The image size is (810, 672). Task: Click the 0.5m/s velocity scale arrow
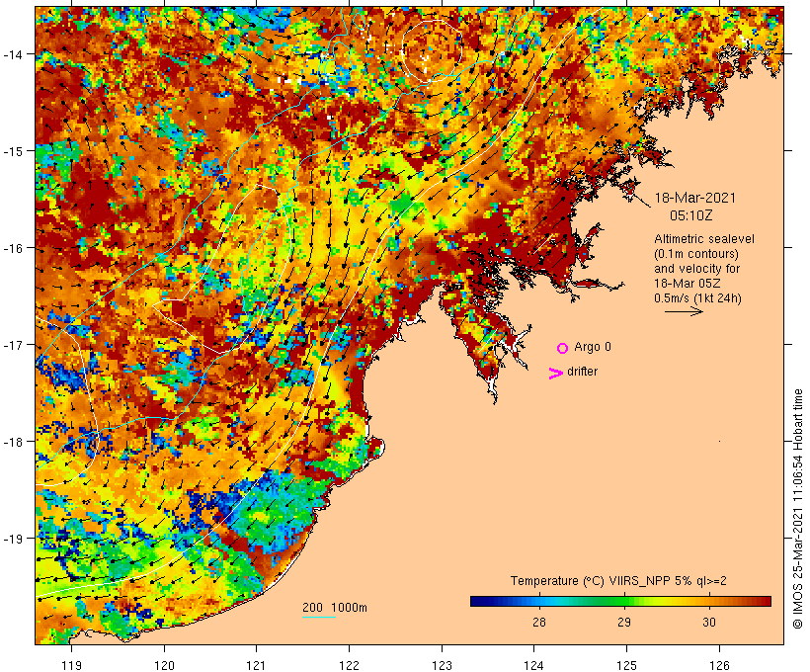pyautogui.click(x=684, y=311)
